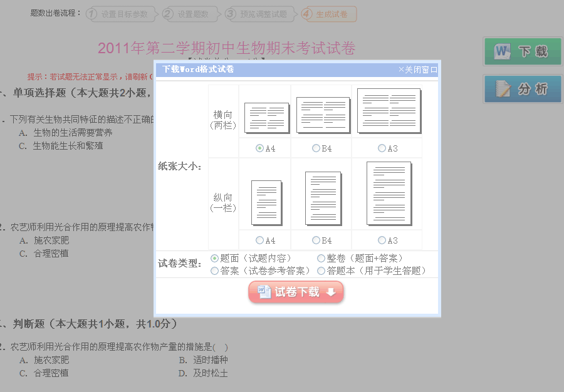The width and height of the screenshot is (564, 392).
Task: Click the landscape A4 two-column page thumbnail
Action: click(x=266, y=118)
